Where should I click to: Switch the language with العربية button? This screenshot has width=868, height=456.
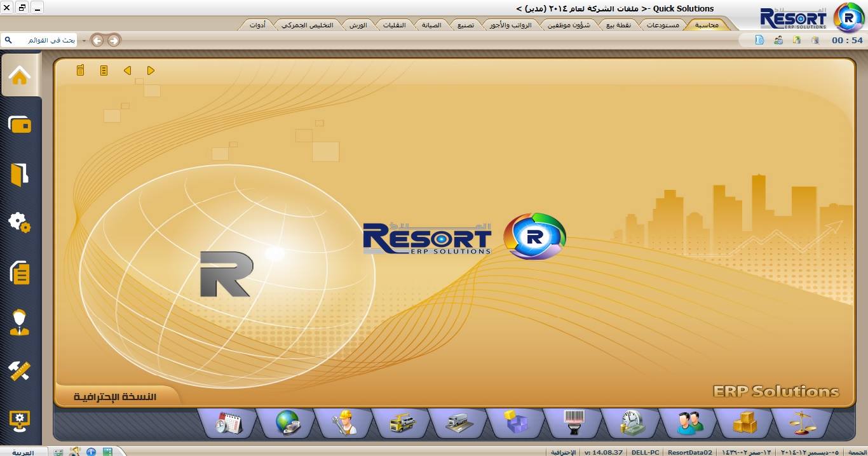pos(24,452)
